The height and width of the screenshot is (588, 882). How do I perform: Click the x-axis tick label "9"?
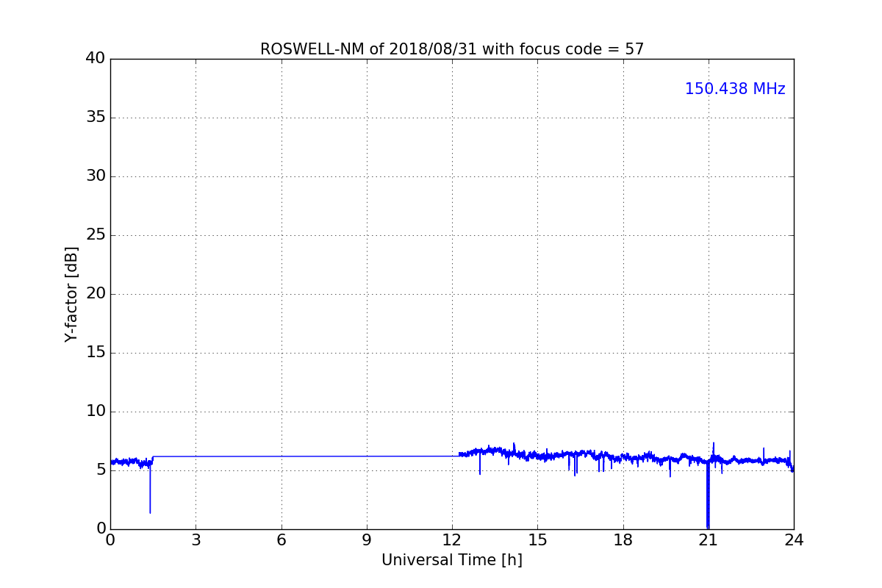point(367,540)
